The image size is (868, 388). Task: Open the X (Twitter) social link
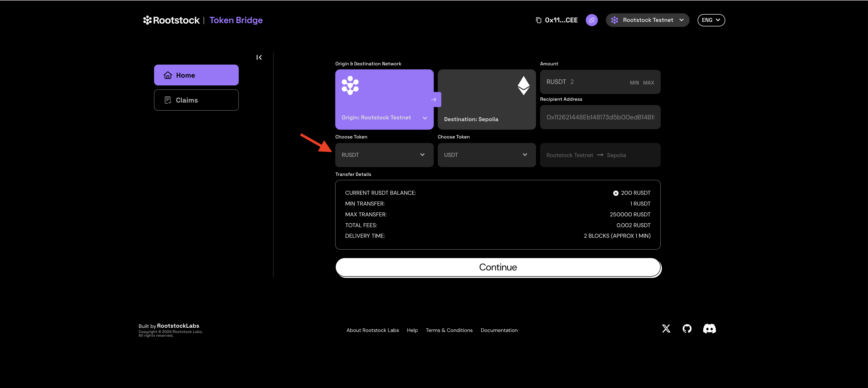pos(666,329)
